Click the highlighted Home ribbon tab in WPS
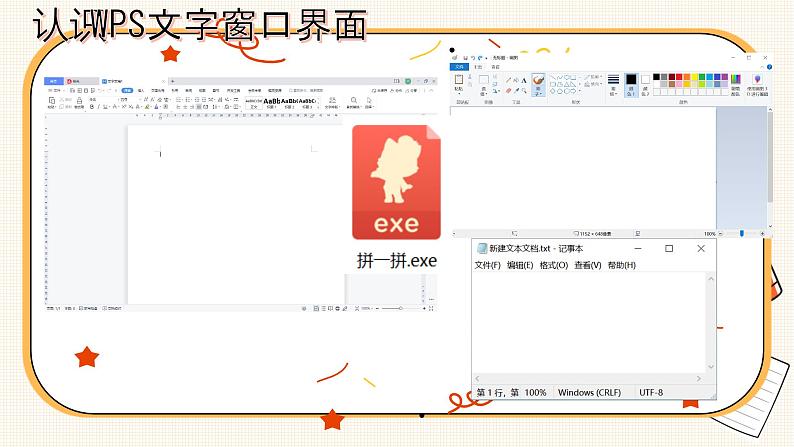 click(x=127, y=91)
